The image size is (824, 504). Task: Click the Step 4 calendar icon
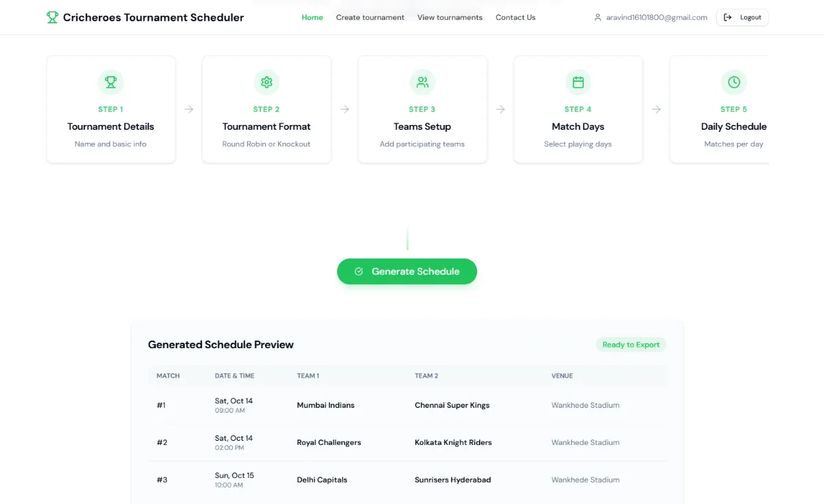tap(578, 82)
